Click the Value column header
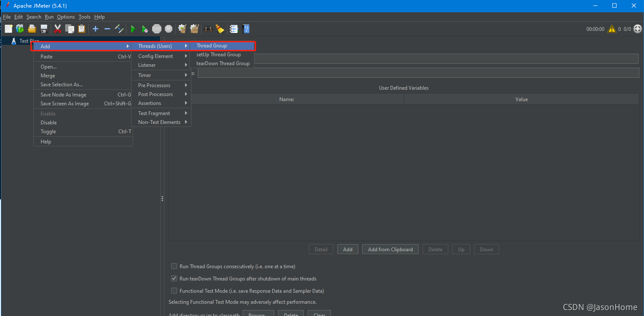644x316 pixels. click(521, 99)
